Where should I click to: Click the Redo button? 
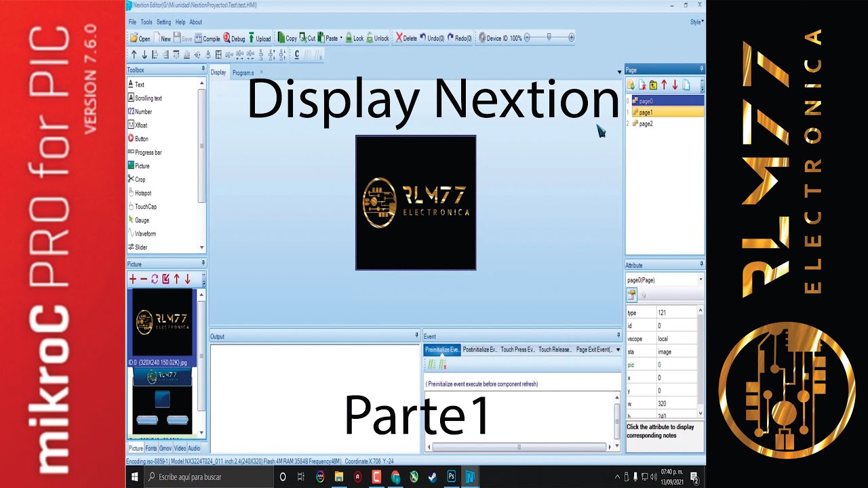coord(460,39)
